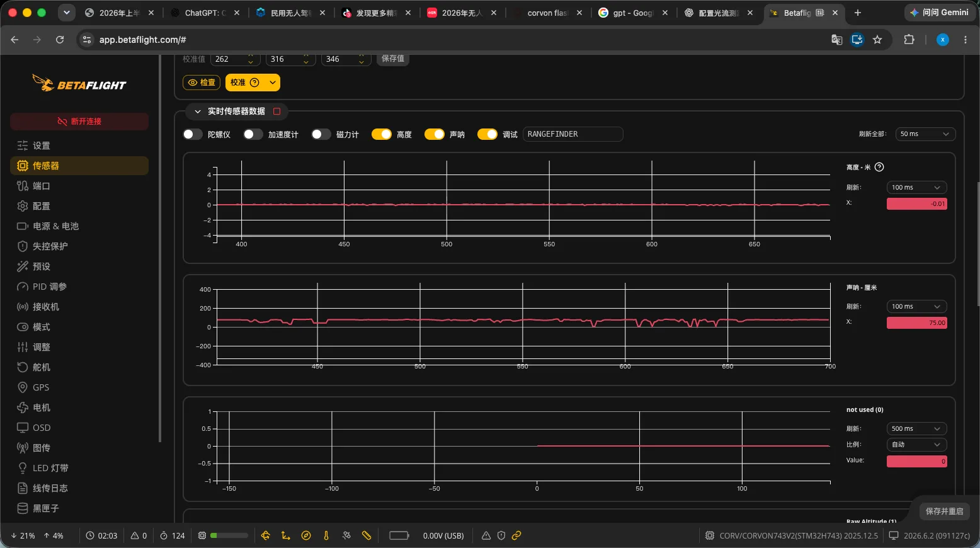This screenshot has width=980, height=548.
Task: Click the 检查 inspect button
Action: tap(202, 83)
